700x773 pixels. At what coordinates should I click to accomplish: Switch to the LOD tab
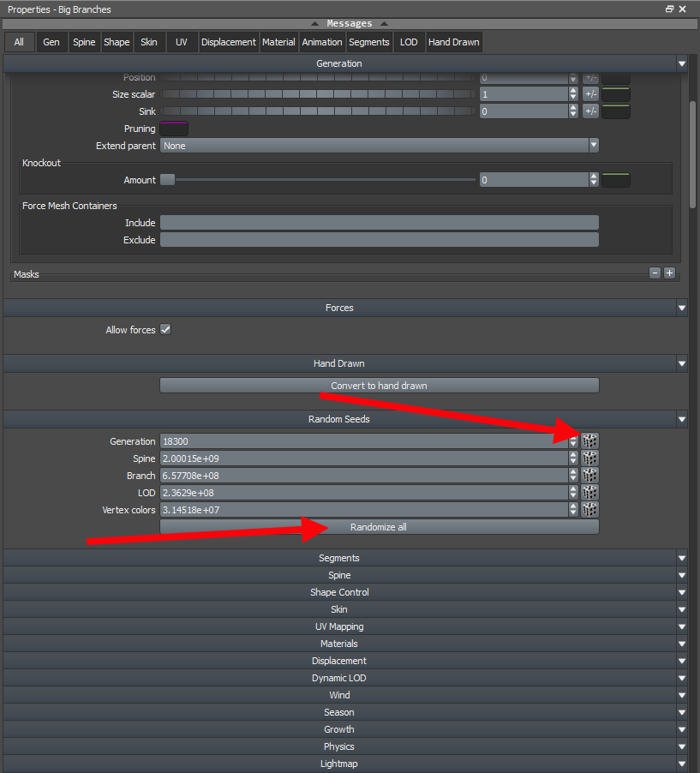(x=409, y=42)
